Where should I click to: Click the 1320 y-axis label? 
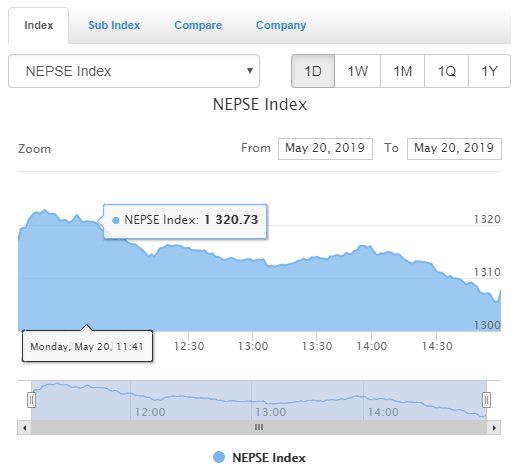tap(487, 219)
